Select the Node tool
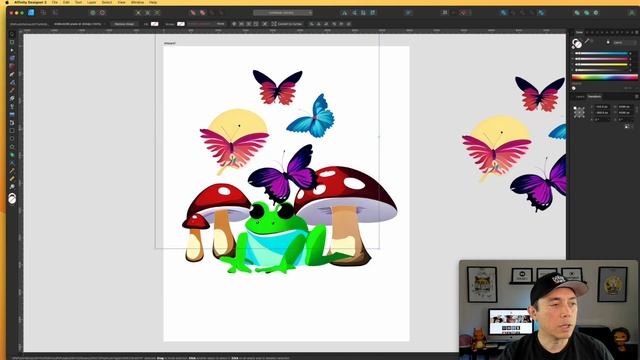640x360 pixels. pos(12,50)
